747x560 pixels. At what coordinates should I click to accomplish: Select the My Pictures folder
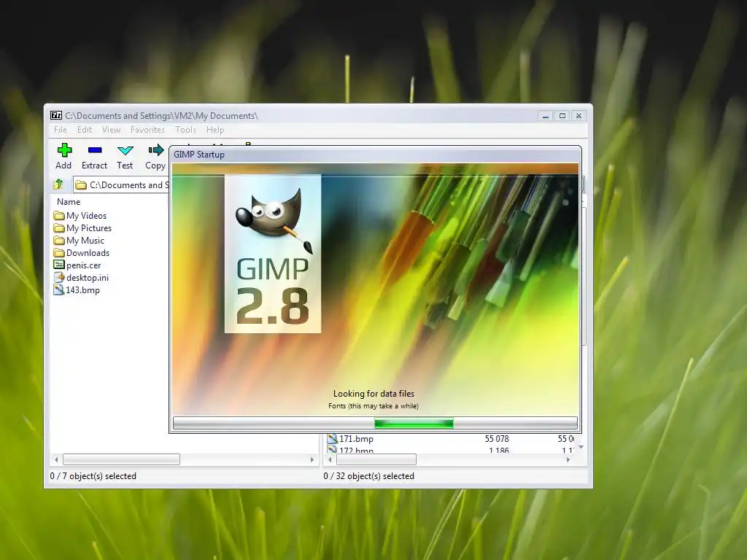point(82,228)
